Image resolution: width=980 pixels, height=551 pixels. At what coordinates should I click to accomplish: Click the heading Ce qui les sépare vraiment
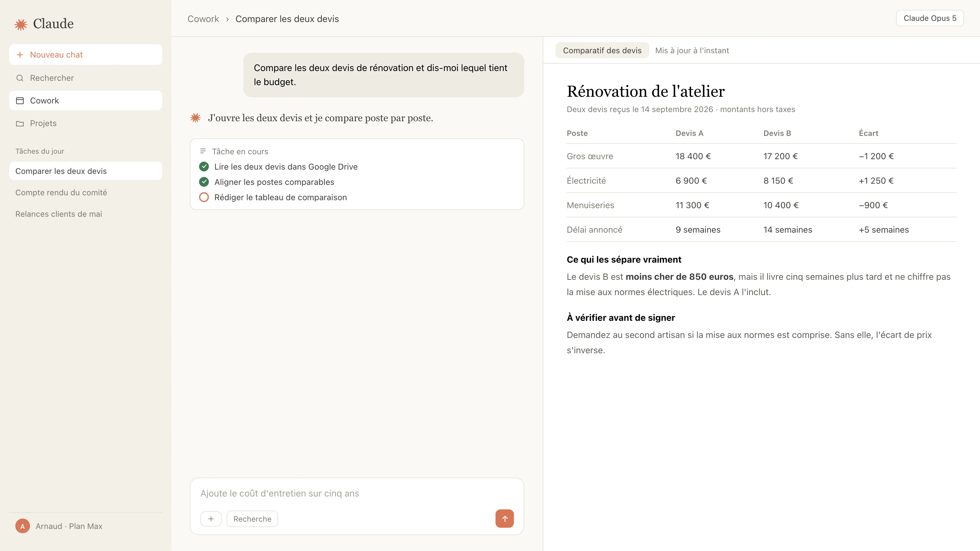(x=624, y=260)
